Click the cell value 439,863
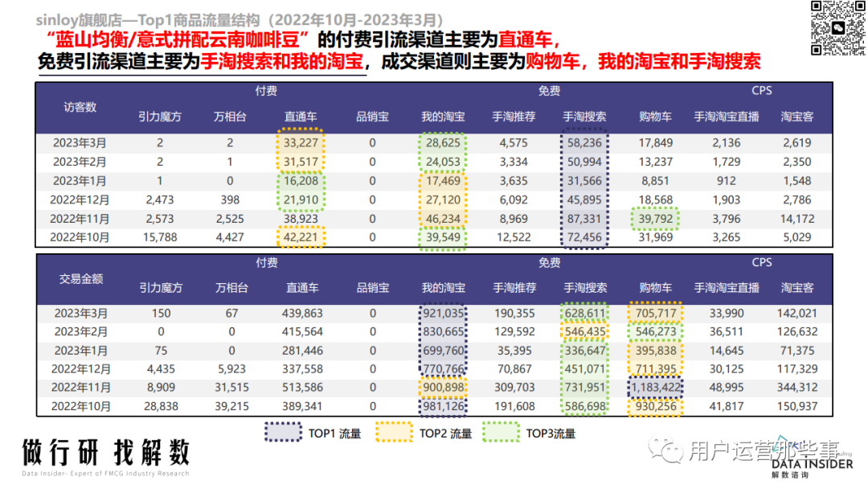 pyautogui.click(x=302, y=314)
